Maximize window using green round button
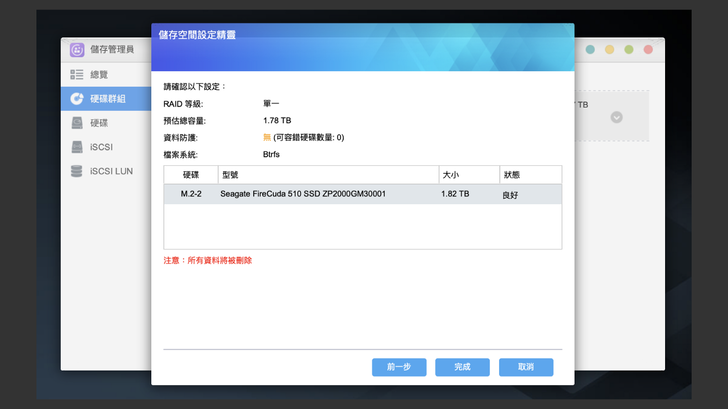This screenshot has height=409, width=728. (629, 49)
